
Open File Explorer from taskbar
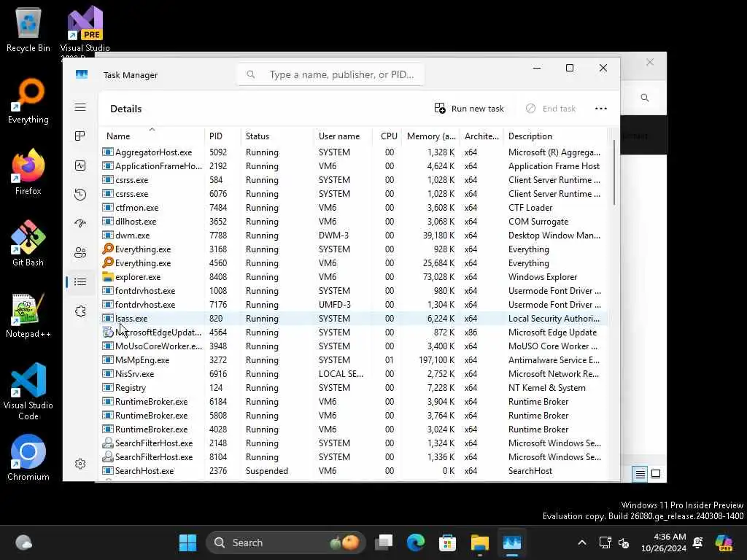[x=480, y=542]
